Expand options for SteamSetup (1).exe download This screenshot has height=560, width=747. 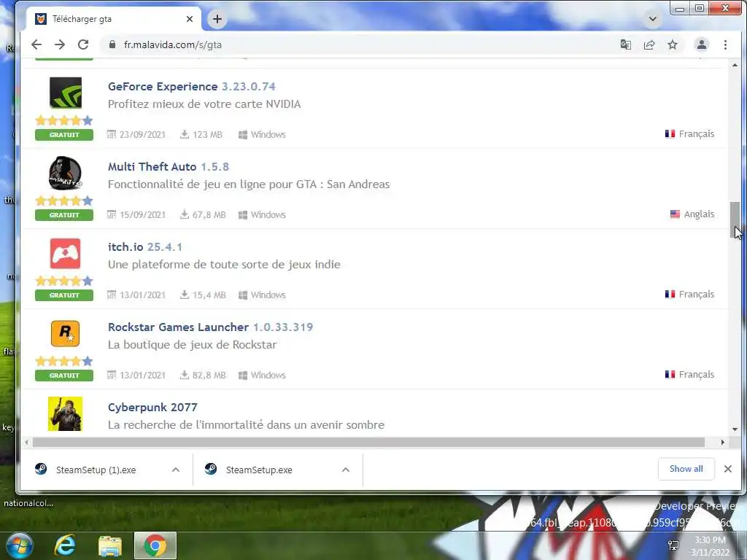[176, 470]
